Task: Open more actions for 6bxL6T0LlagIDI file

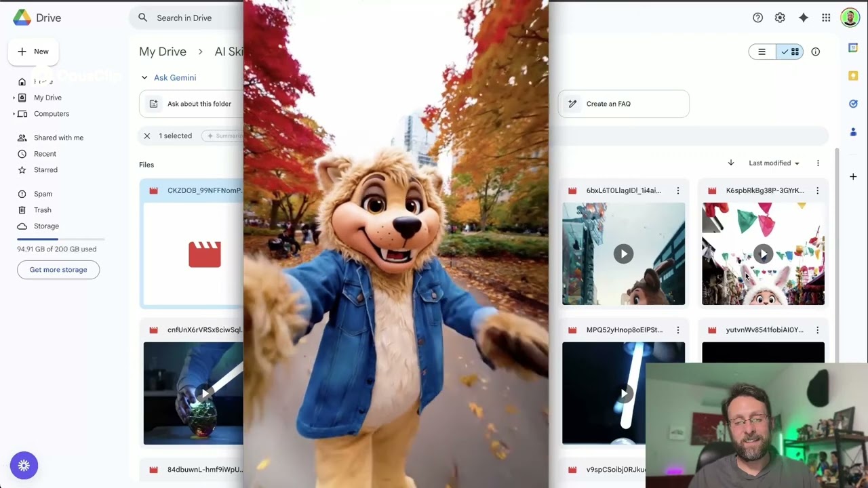Action: (x=677, y=190)
